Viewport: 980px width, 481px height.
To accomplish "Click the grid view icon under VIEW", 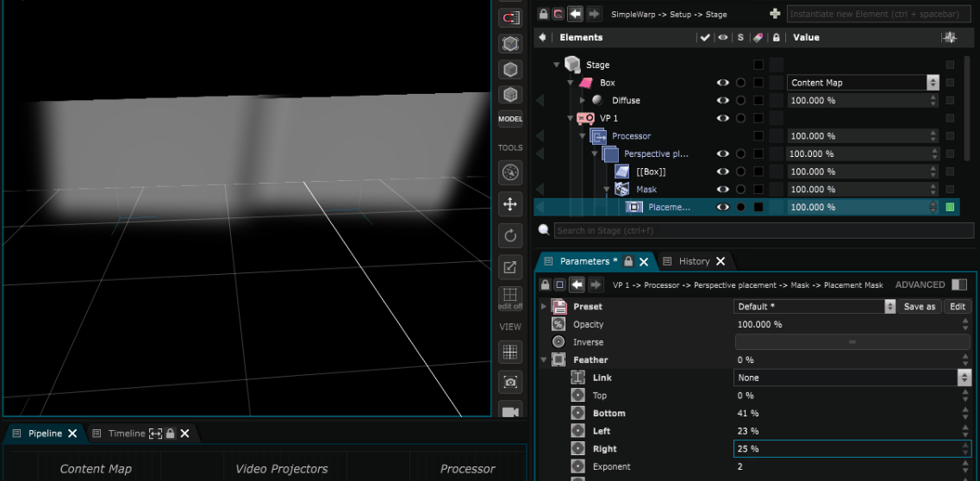I will [x=510, y=352].
